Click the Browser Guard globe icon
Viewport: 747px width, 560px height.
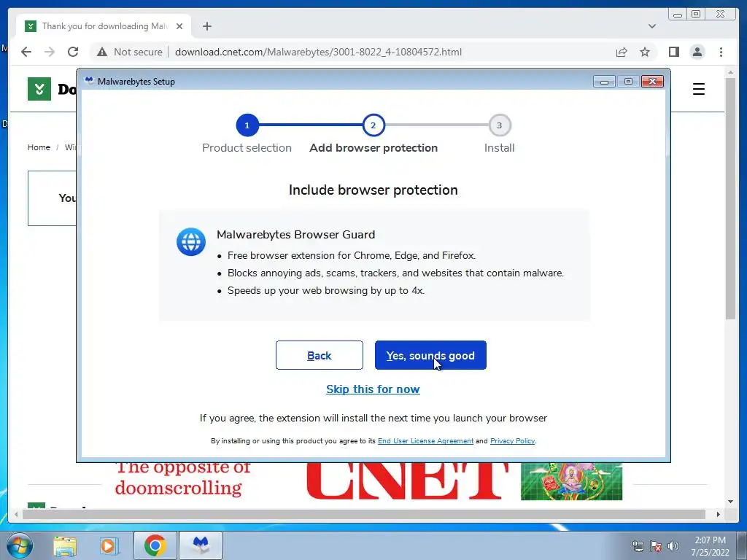191,242
